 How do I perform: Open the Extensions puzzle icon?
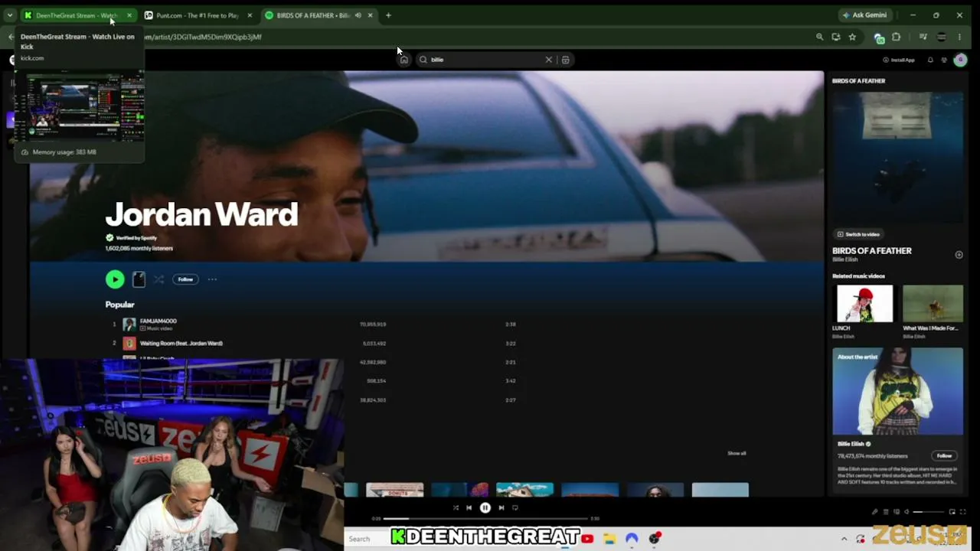(896, 37)
